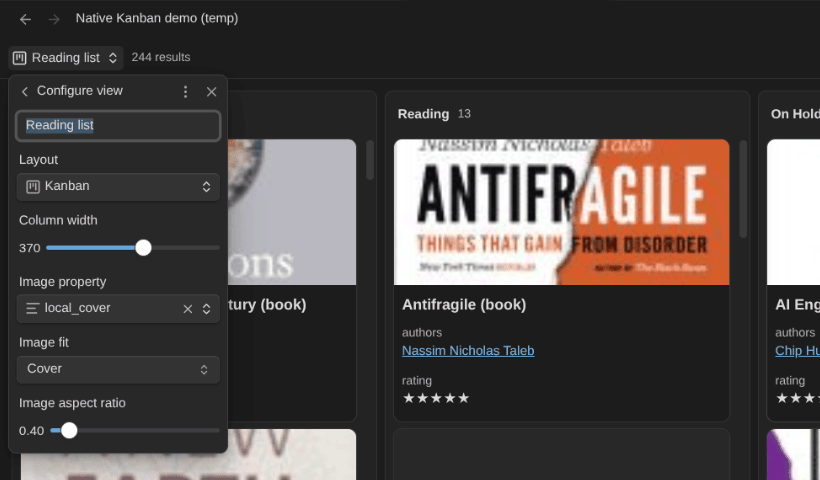Screen dimensions: 820x480
Task: Click the 244 results count
Action: (161, 58)
